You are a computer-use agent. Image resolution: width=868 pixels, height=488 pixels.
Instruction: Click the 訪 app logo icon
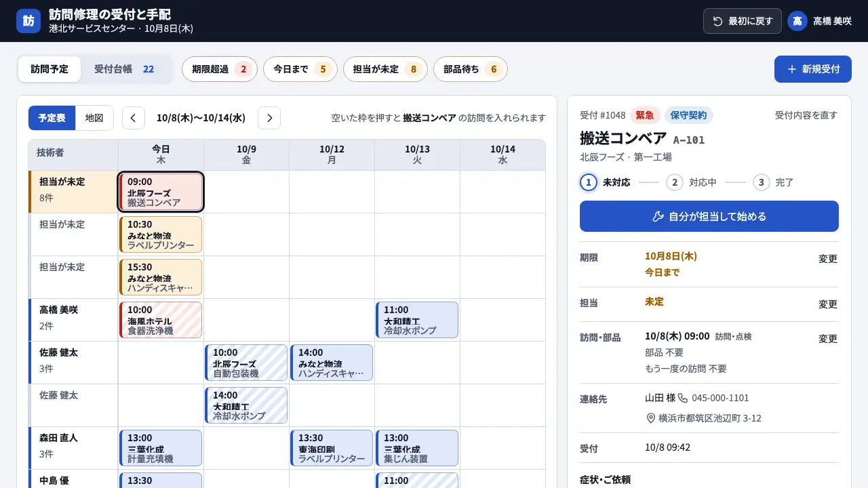tap(28, 21)
